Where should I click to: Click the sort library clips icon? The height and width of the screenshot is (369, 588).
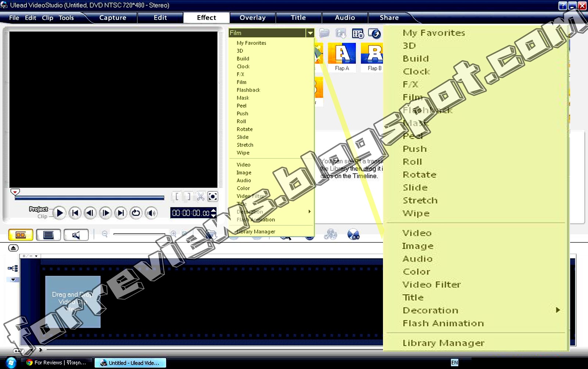coord(357,33)
